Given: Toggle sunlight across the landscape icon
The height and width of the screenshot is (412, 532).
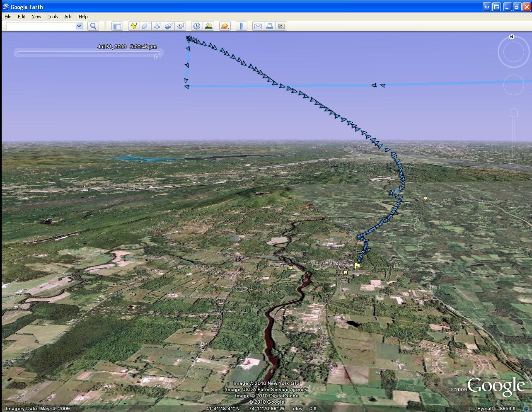Looking at the screenshot, I should (x=208, y=26).
